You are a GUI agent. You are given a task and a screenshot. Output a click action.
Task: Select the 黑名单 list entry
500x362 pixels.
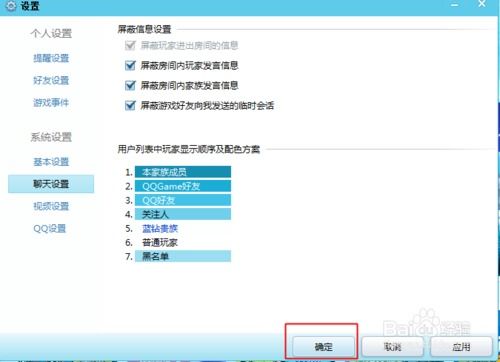183,256
